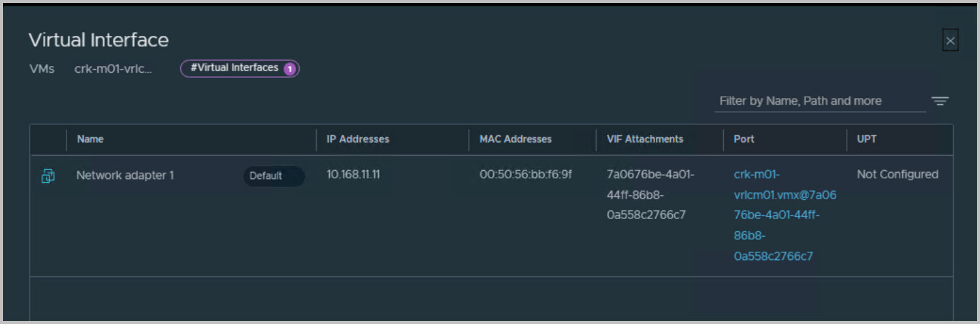
Task: Go to the VMs breadcrumb
Action: point(41,68)
